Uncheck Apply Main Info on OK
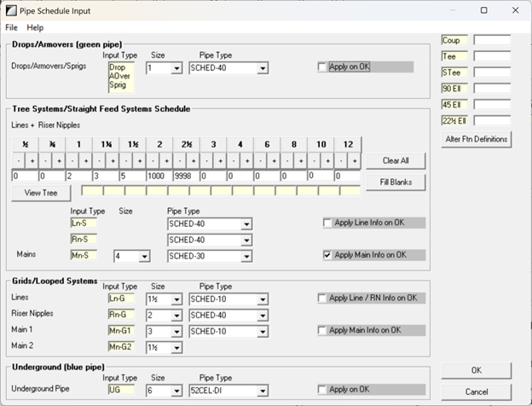This screenshot has width=532, height=406. (329, 254)
